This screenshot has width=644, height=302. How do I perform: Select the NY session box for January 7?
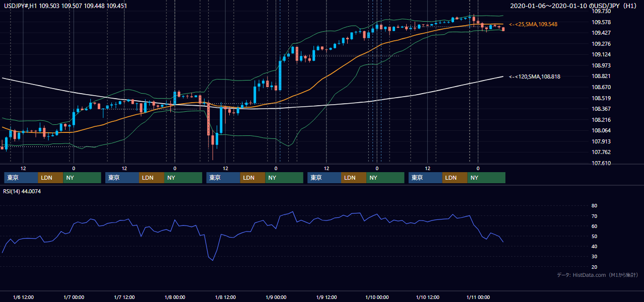(183, 178)
